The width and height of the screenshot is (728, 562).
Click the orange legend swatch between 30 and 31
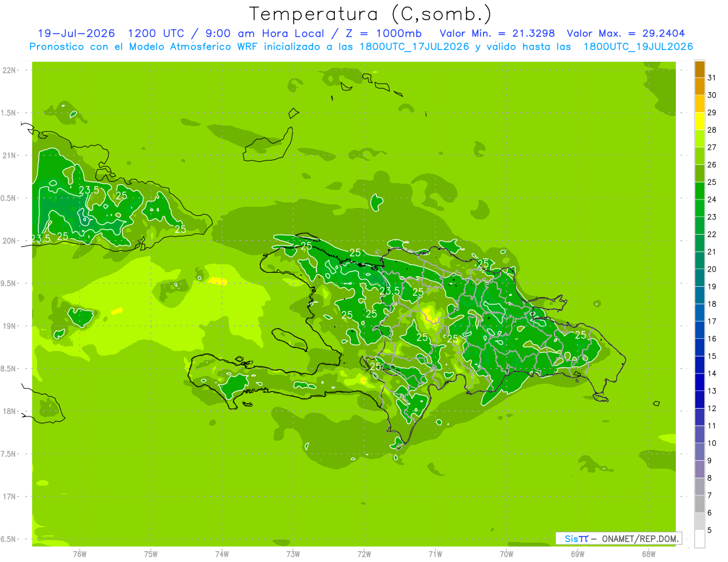click(x=699, y=87)
